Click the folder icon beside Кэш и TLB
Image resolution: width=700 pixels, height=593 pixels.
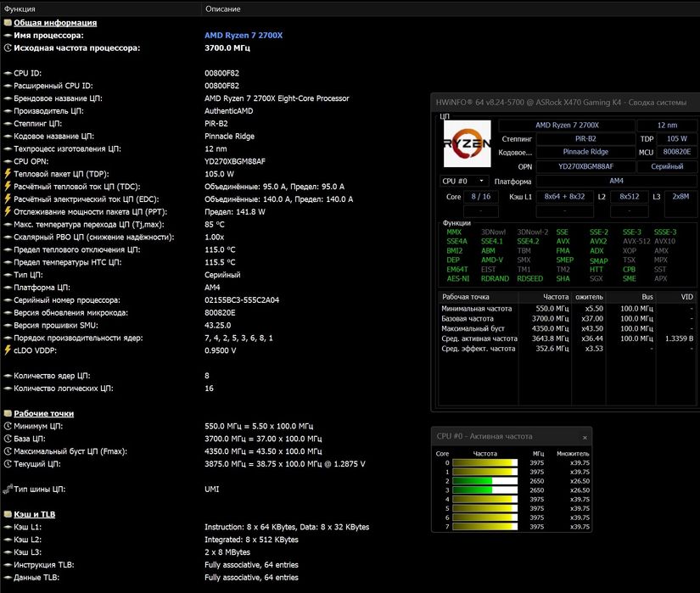[8, 514]
